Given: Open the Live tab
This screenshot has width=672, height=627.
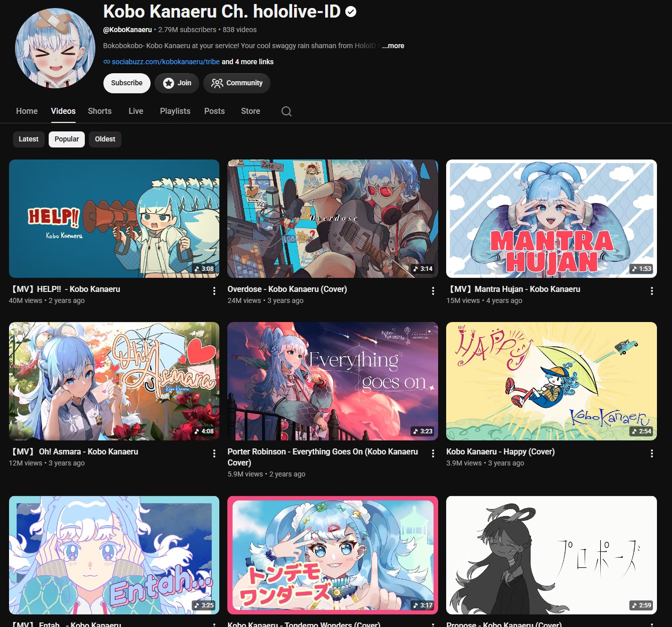Looking at the screenshot, I should (136, 111).
